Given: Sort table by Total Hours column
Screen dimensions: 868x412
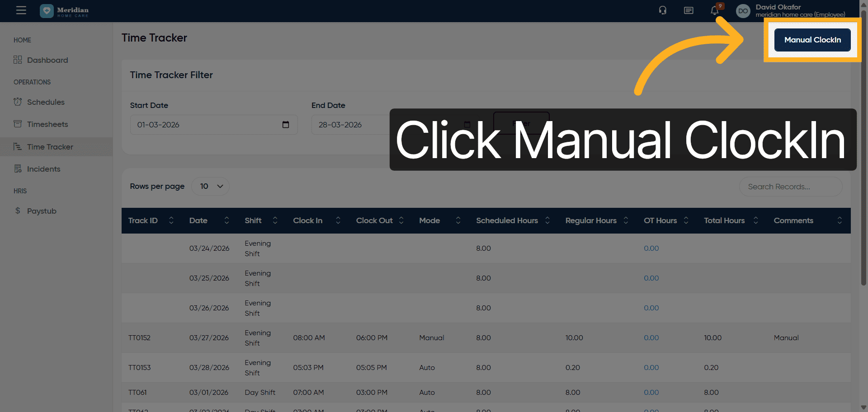Looking at the screenshot, I should [x=755, y=220].
